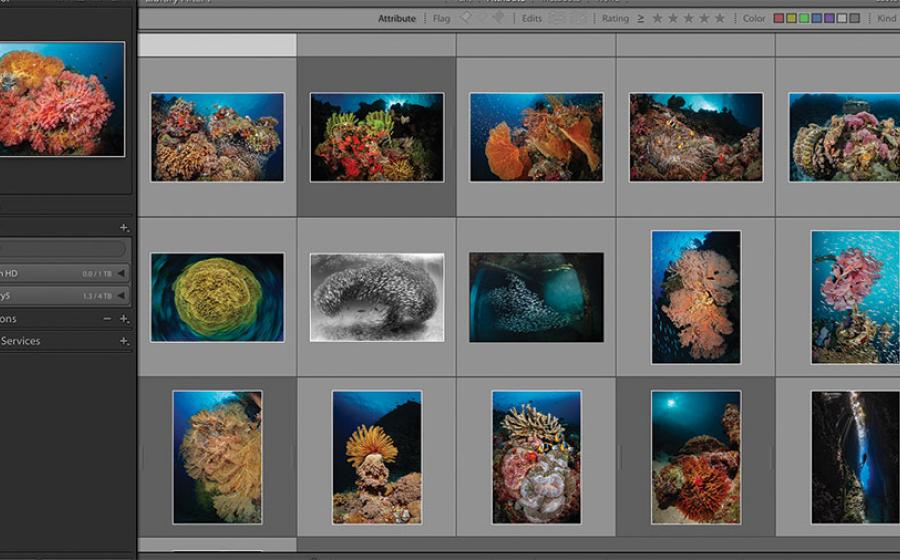Screen dimensions: 900x560
Task: Click the folder search input field
Action: pos(62,249)
